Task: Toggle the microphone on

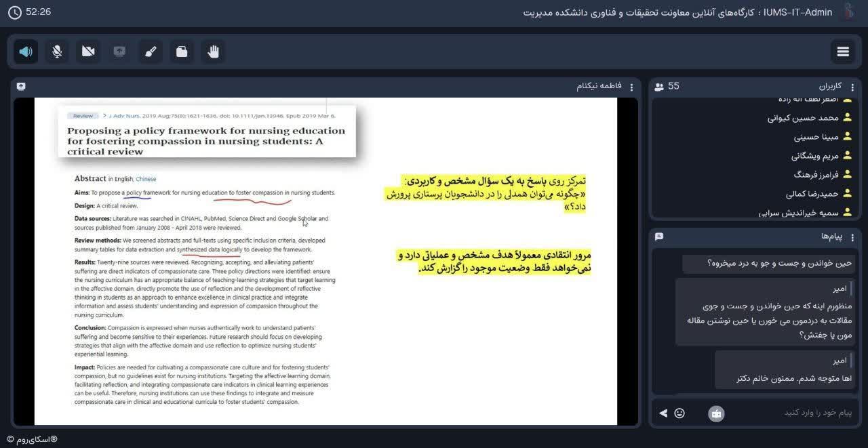Action: pyautogui.click(x=57, y=52)
